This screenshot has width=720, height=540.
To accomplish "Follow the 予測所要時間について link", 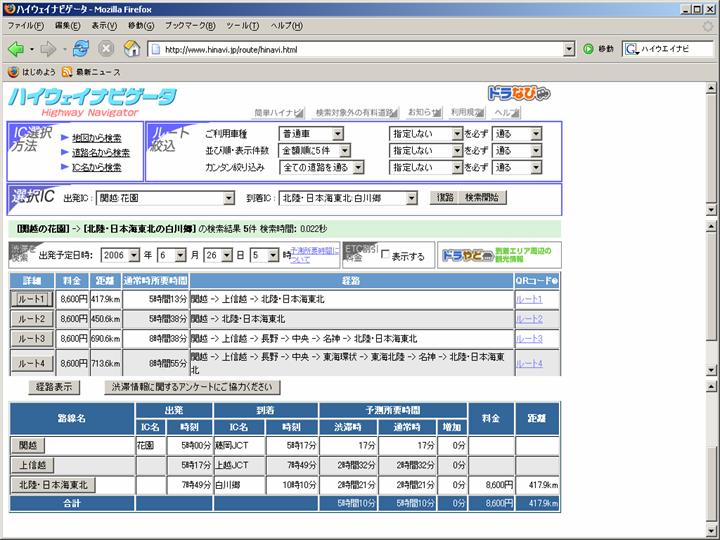I will point(315,255).
